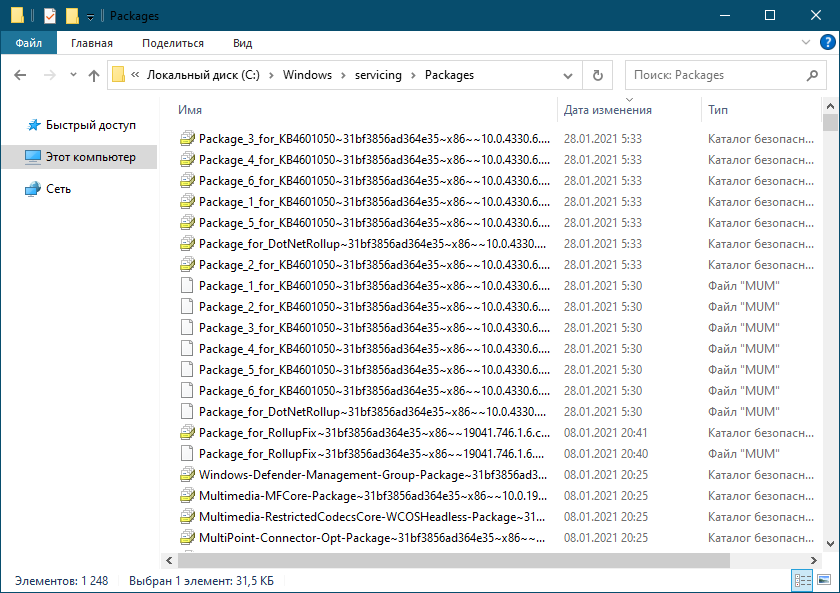The image size is (840, 593).
Task: Click the vertical scrollbar up arrow
Action: click(830, 106)
